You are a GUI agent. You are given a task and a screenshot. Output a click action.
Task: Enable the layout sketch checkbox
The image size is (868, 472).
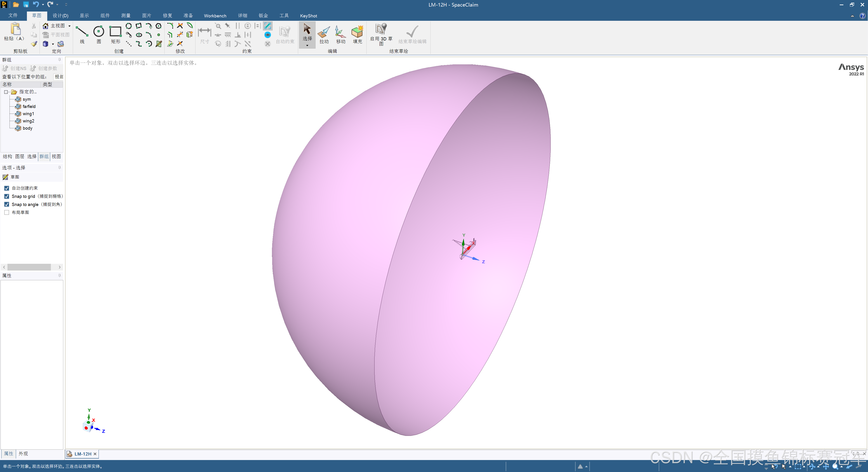(7, 213)
